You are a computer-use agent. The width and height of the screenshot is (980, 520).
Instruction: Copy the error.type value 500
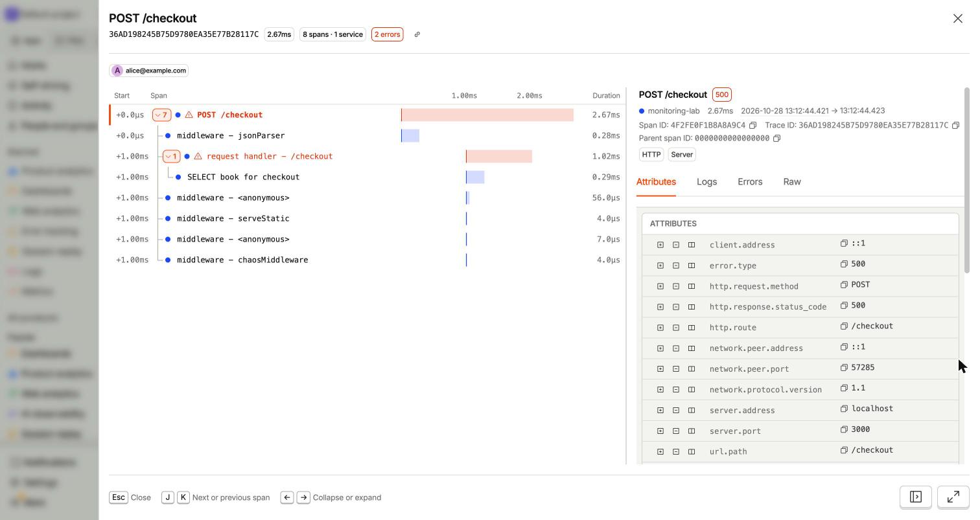pyautogui.click(x=844, y=264)
